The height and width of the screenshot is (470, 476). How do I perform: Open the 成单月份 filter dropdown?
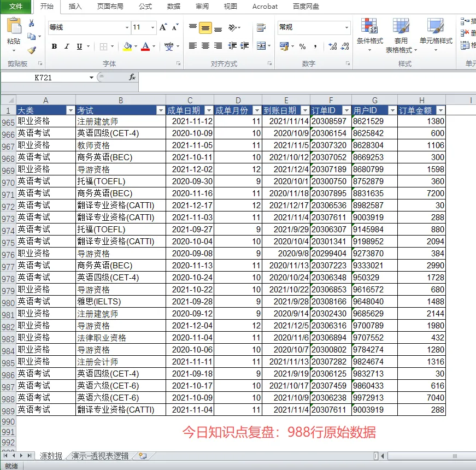pos(257,110)
